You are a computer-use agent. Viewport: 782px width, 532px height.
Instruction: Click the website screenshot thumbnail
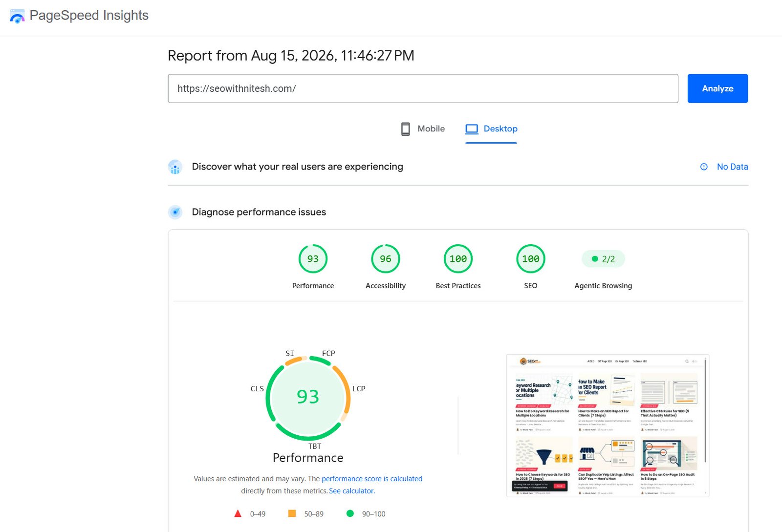pyautogui.click(x=608, y=426)
